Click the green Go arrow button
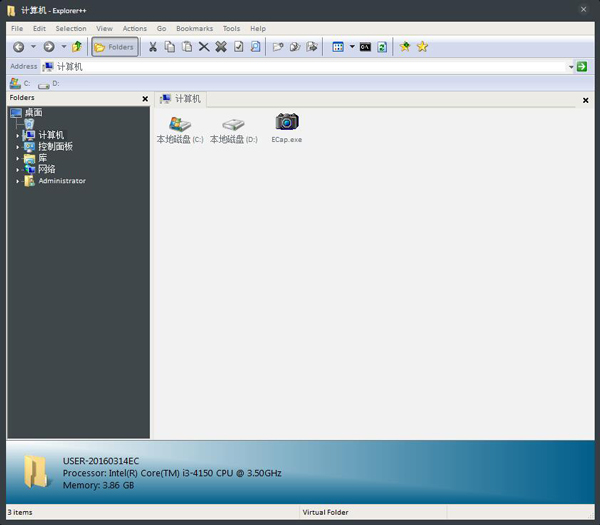Image resolution: width=600 pixels, height=525 pixels. [582, 67]
